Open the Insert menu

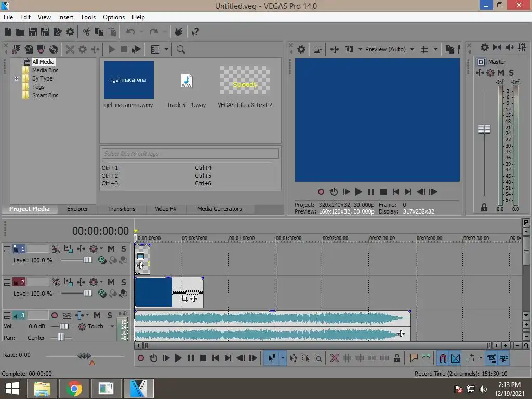65,17
